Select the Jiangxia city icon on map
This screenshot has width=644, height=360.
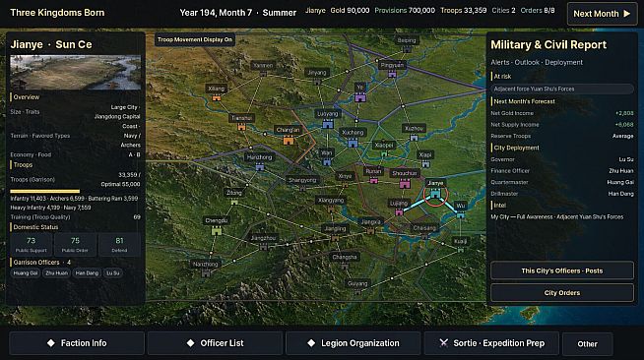click(371, 231)
